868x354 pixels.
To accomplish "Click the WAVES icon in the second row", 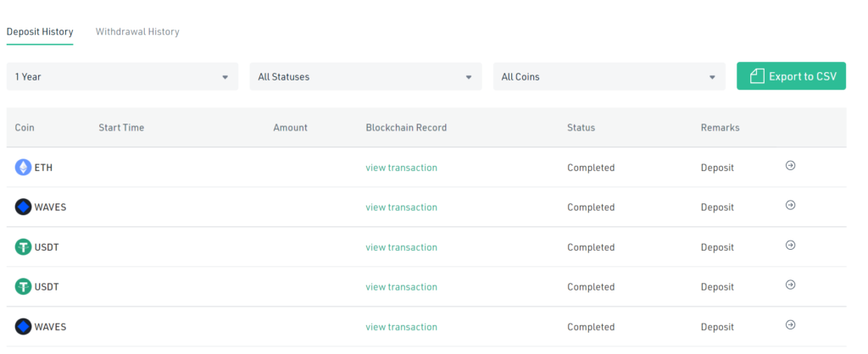I will 23,207.
